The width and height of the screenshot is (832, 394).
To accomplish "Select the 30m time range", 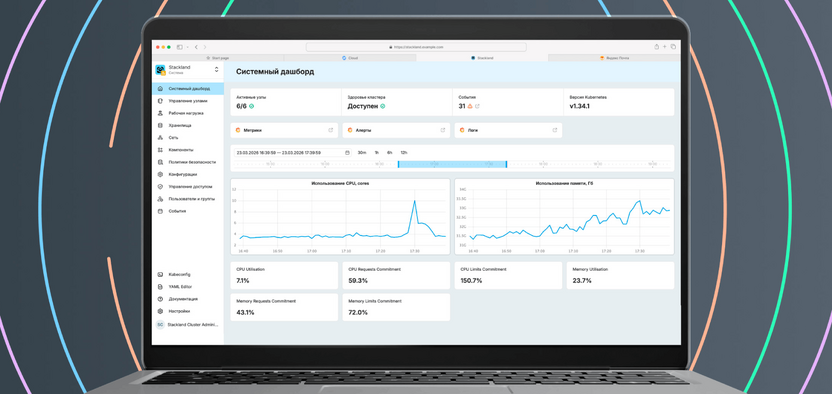I will click(x=362, y=152).
